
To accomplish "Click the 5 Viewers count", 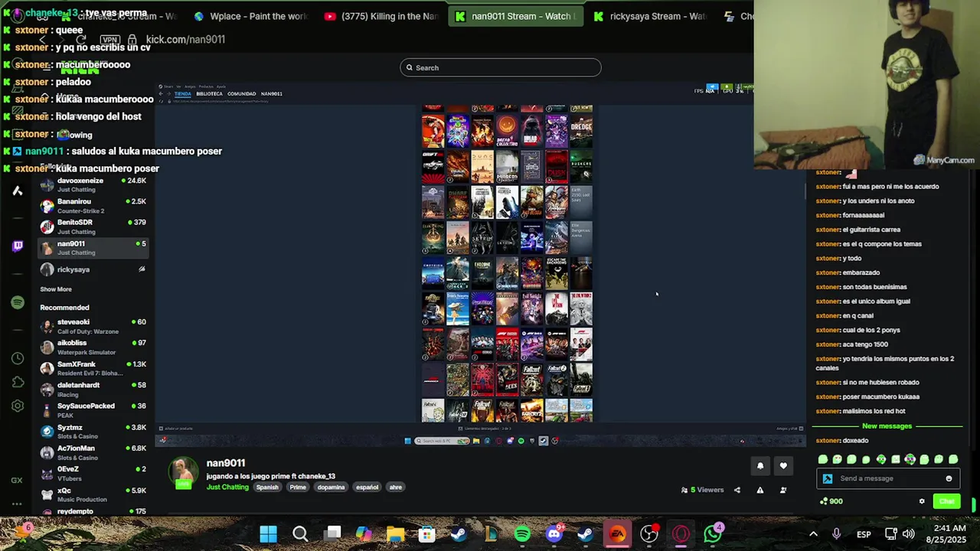I will [702, 491].
